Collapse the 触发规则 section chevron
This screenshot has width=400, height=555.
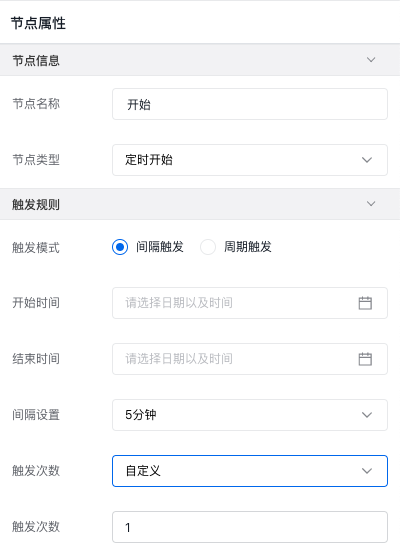click(371, 204)
